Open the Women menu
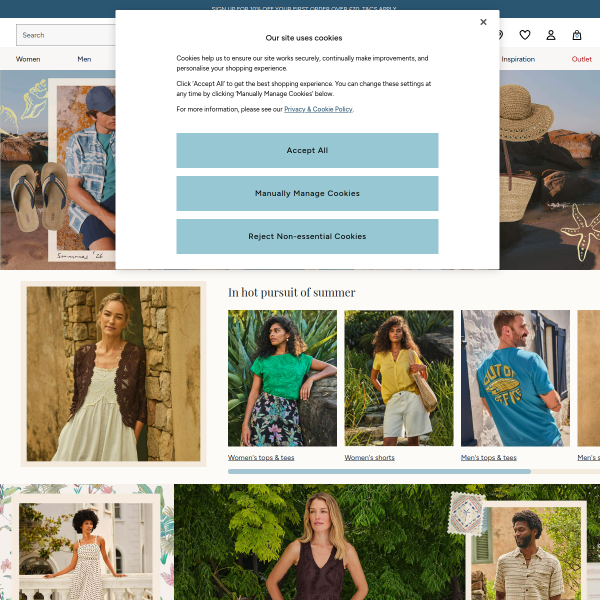600x600 pixels. [28, 59]
